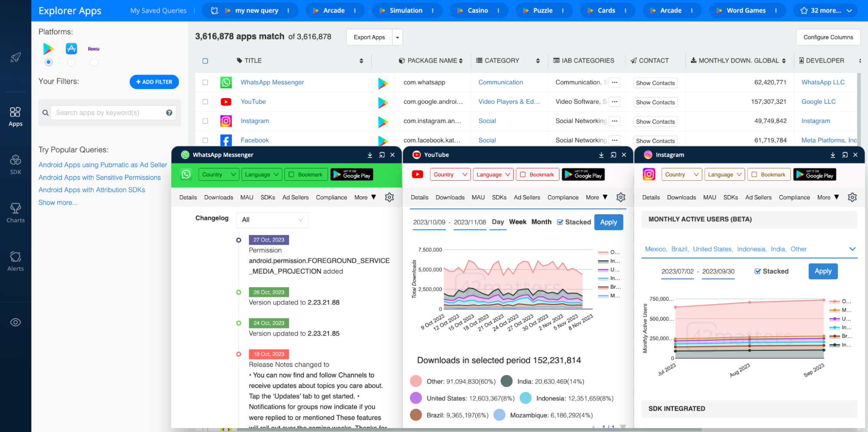This screenshot has height=432, width=868.
Task: Click the Add Filter button
Action: 154,82
